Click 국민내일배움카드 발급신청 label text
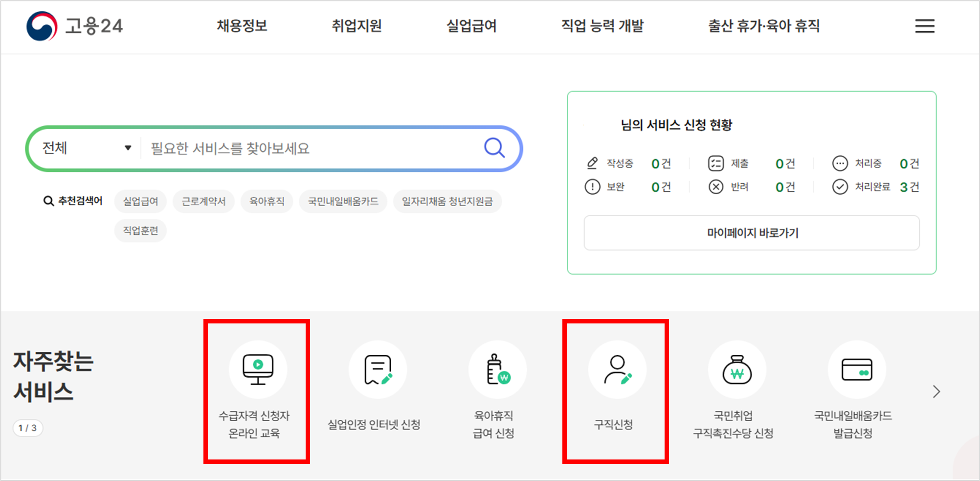The height and width of the screenshot is (481, 980). click(x=853, y=424)
